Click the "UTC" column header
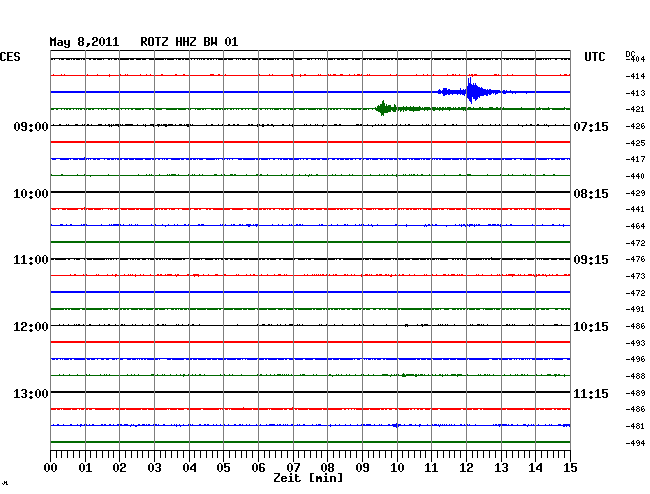Screen dimensions: 650x494 (x=594, y=57)
